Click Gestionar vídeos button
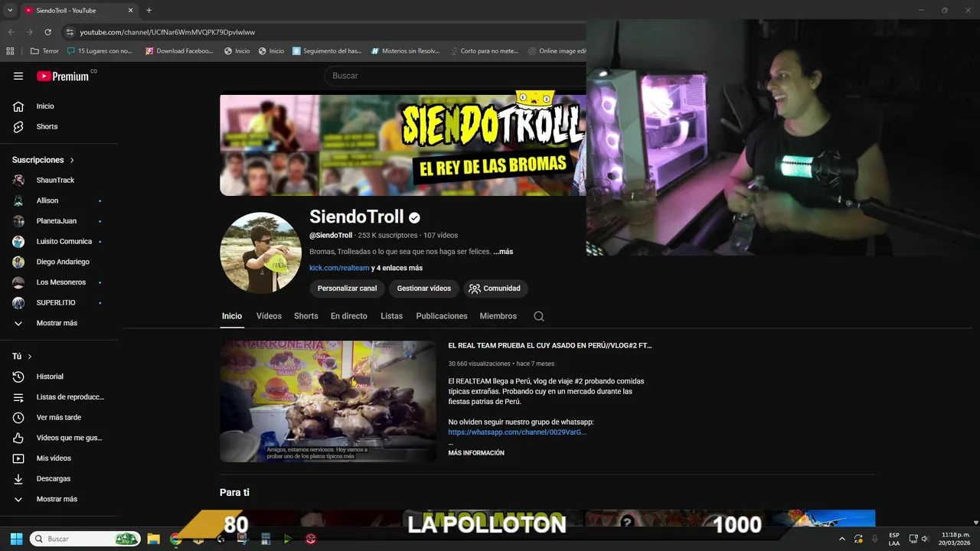This screenshot has width=980, height=551. click(423, 289)
